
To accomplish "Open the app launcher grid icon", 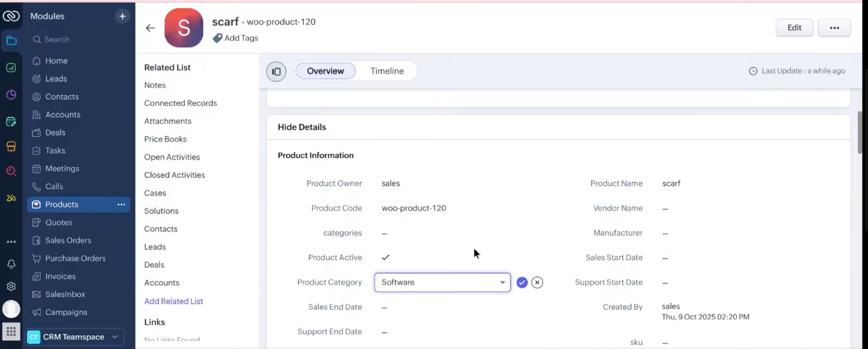I will point(11,331).
